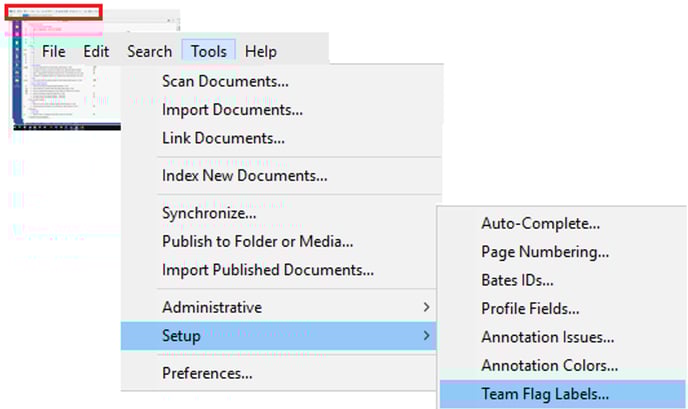Open the Edit menu
Viewport: 688px width, 409px height.
[97, 51]
